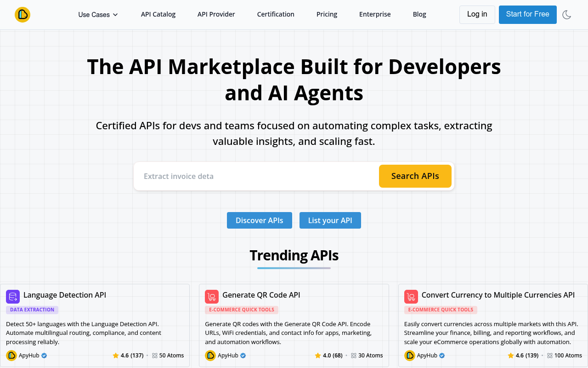Open the Language Detection API title
This screenshot has width=588, height=368.
pyautogui.click(x=65, y=295)
